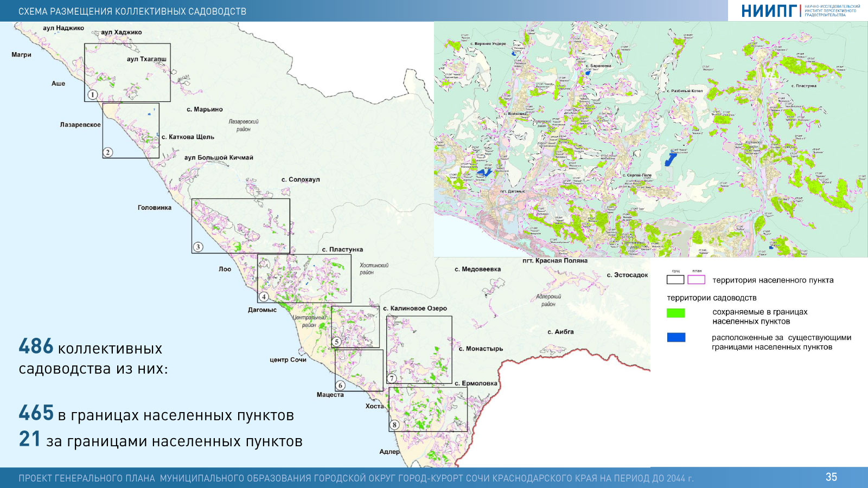Click the district label 'Лазаревский район'
Screen dimensions: 868x488
244,126
